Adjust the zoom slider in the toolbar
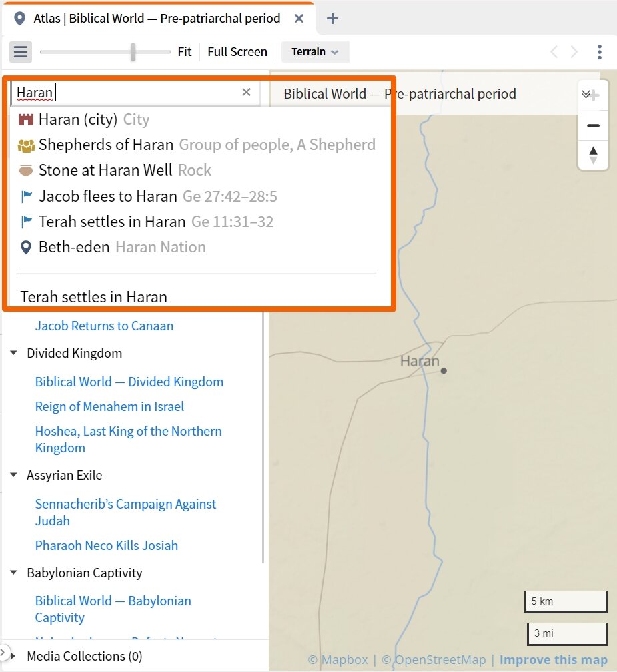This screenshot has height=672, width=617. click(x=133, y=51)
